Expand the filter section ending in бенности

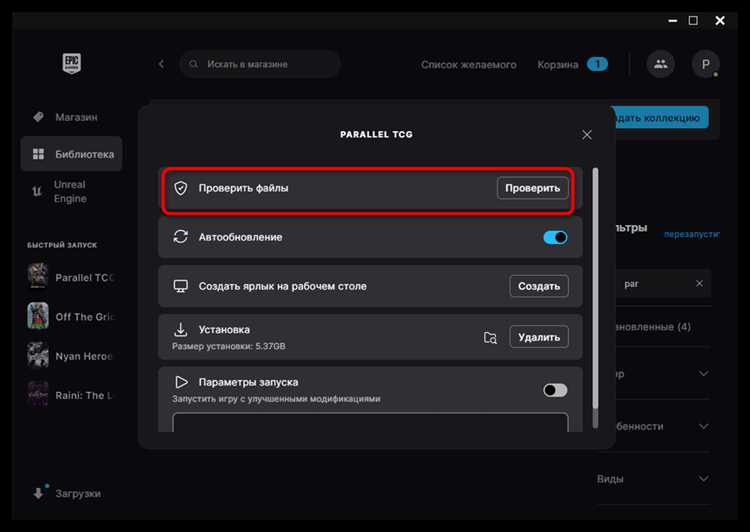703,426
